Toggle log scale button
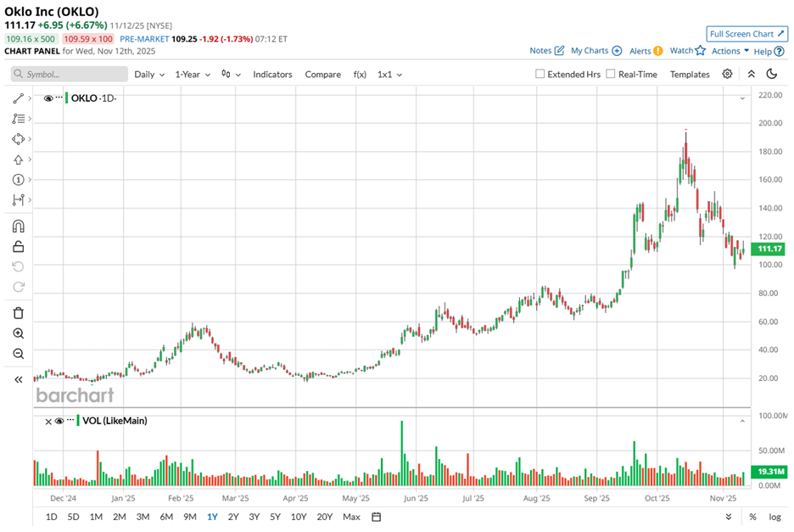This screenshot has width=794, height=532. pyautogui.click(x=774, y=517)
